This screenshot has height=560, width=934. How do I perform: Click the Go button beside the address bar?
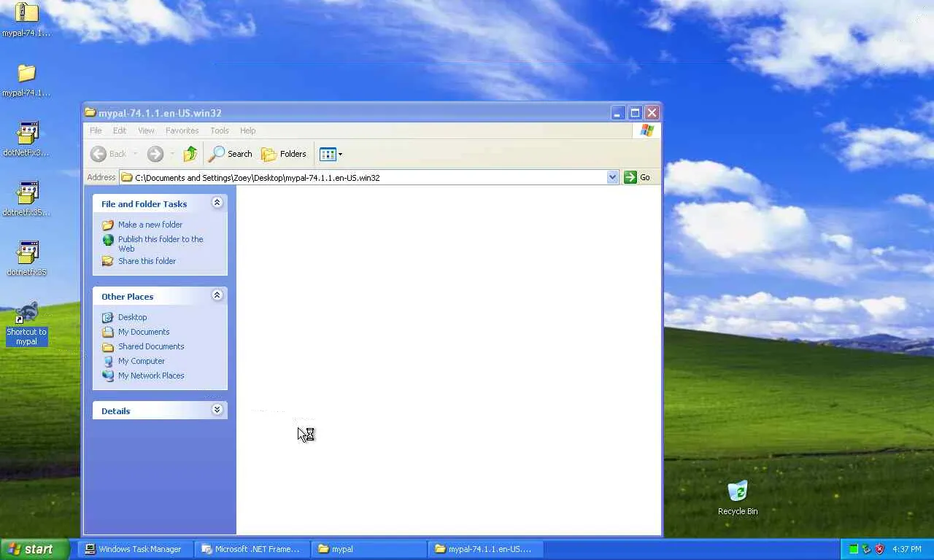tap(637, 177)
